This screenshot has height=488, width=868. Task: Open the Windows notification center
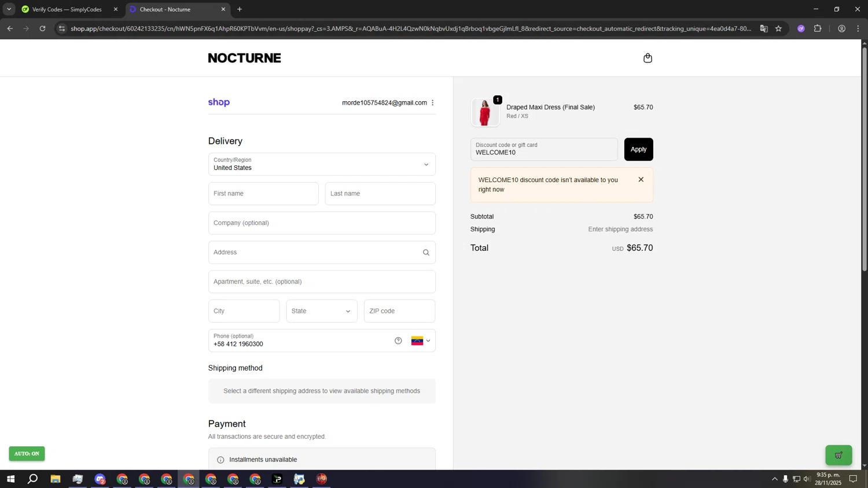point(853,479)
